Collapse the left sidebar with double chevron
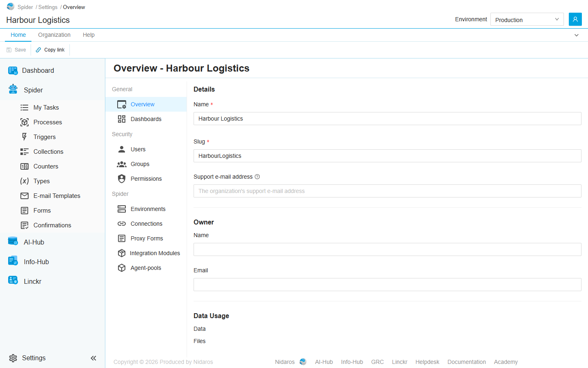588x368 pixels. tap(94, 358)
